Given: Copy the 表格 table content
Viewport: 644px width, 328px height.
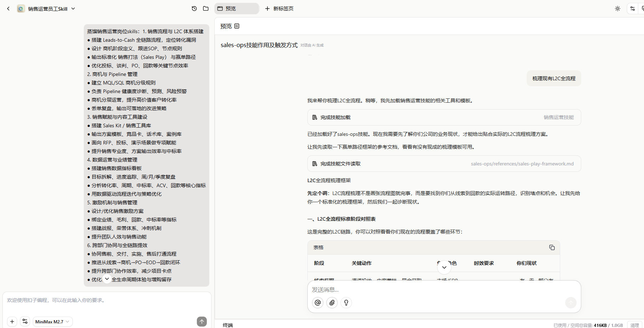Looking at the screenshot, I should point(552,247).
